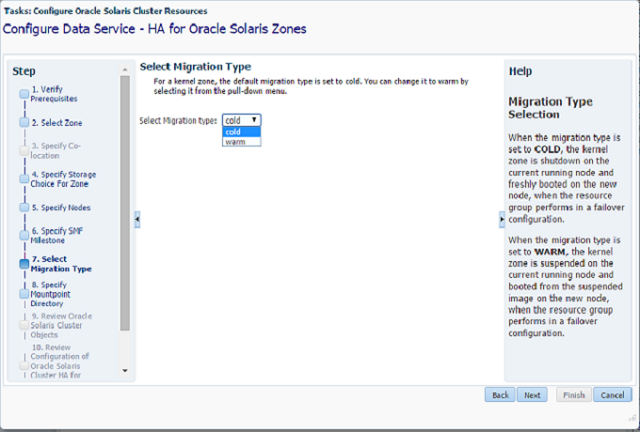Click the step 8 square marker icon
This screenshot has width=640, height=432.
(24, 294)
